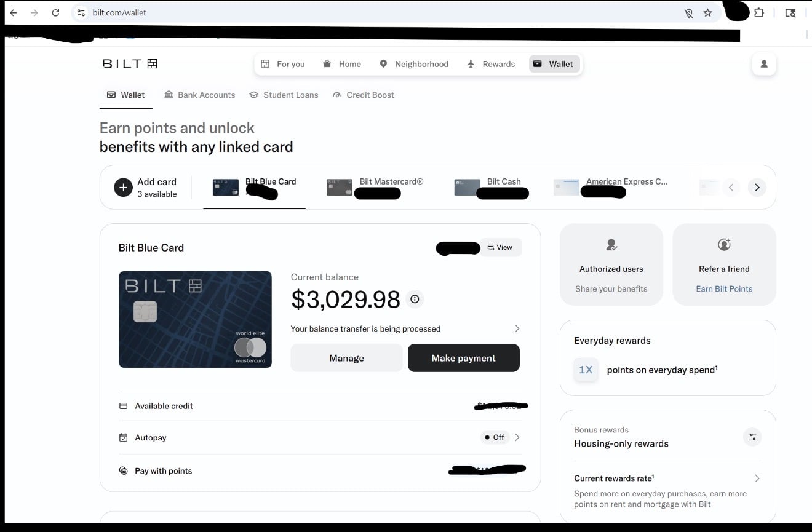Click the View card details button
The image size is (812, 532).
tap(500, 247)
